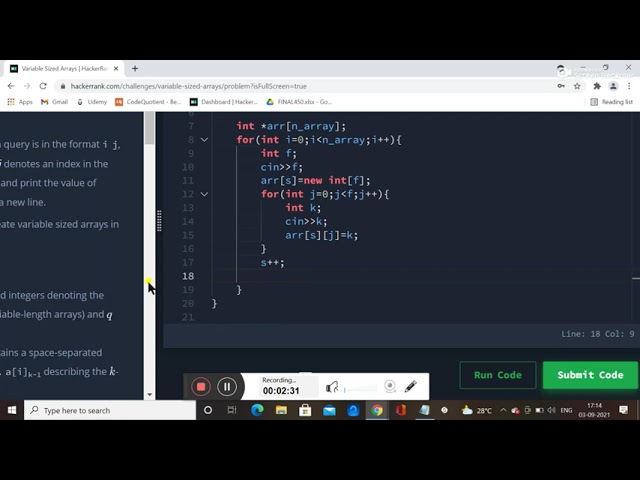Viewport: 640px width, 480px height.
Task: Open Chrome profile avatar
Action: coord(613,86)
